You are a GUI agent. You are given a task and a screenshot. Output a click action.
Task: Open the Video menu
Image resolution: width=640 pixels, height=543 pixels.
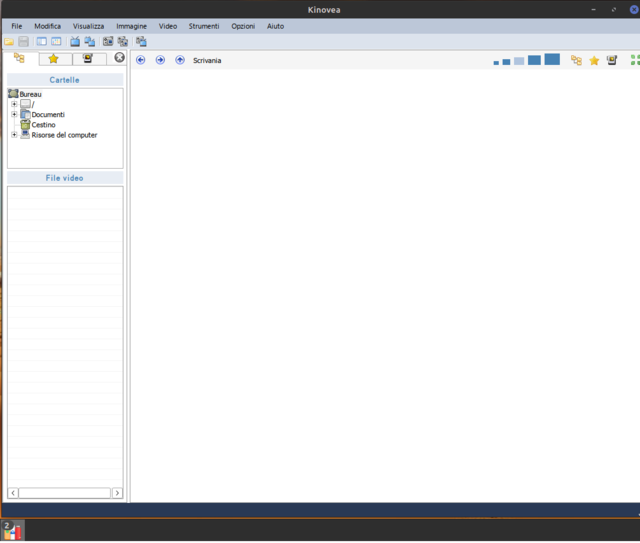pos(168,26)
